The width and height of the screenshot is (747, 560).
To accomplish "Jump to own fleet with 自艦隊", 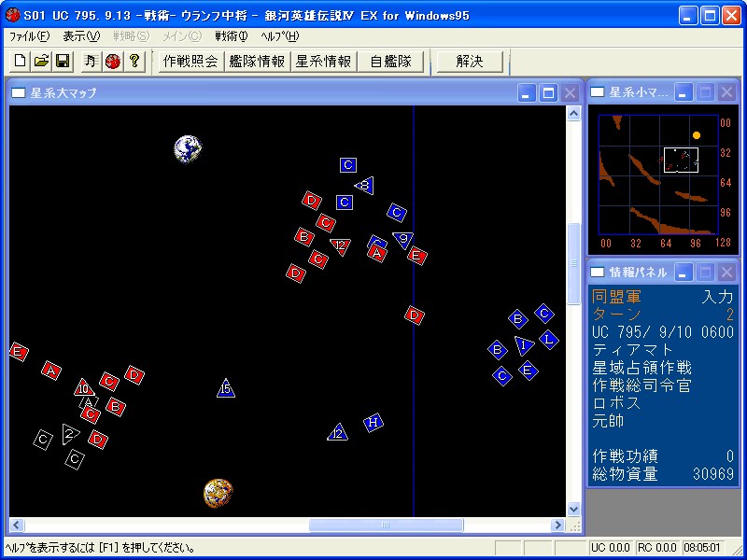I will tap(390, 62).
